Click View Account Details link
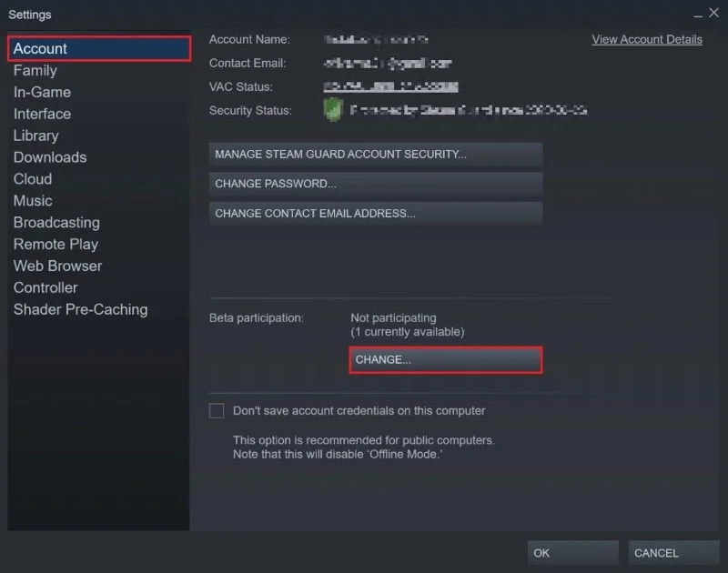The image size is (728, 573). 647,40
